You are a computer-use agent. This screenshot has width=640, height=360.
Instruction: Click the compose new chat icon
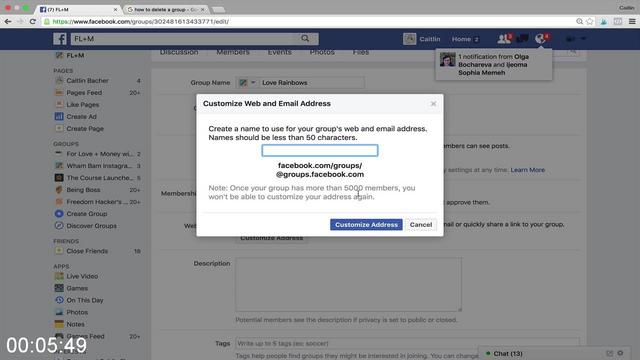(x=609, y=353)
